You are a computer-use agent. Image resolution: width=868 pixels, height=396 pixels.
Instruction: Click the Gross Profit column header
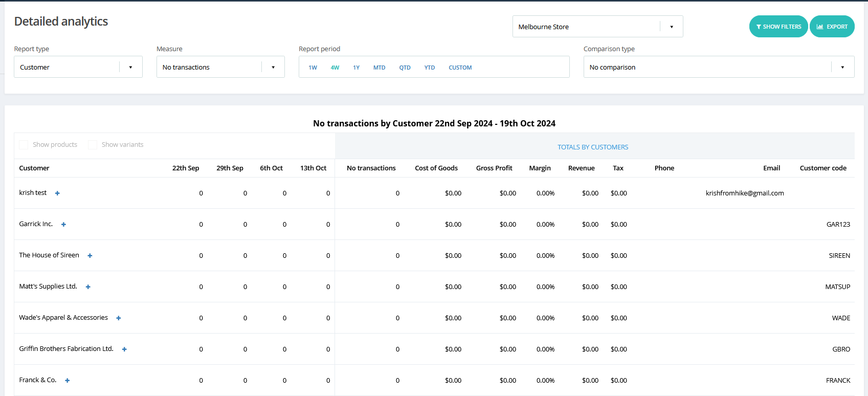[x=494, y=168]
